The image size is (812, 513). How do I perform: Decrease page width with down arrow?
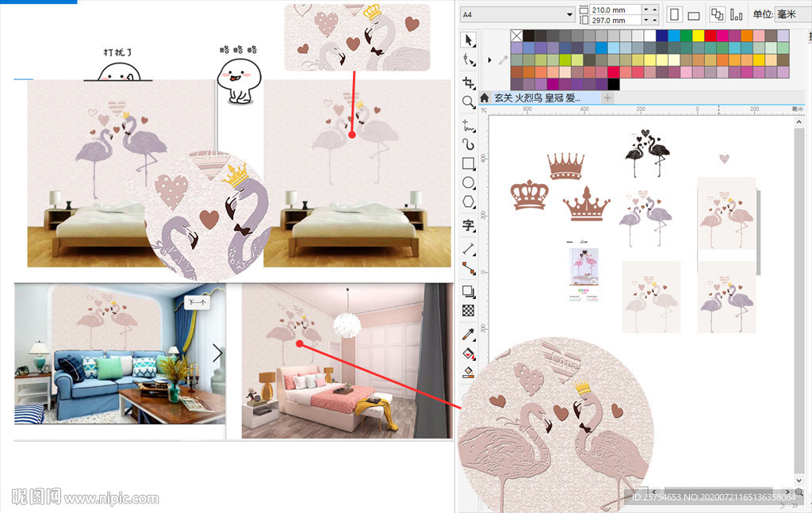(x=645, y=10)
